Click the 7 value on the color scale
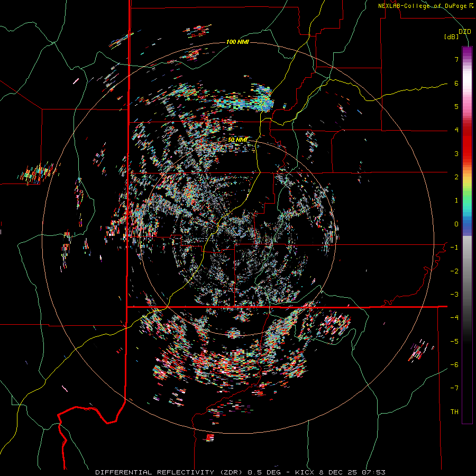This screenshot has width=476, height=476. 456,59
